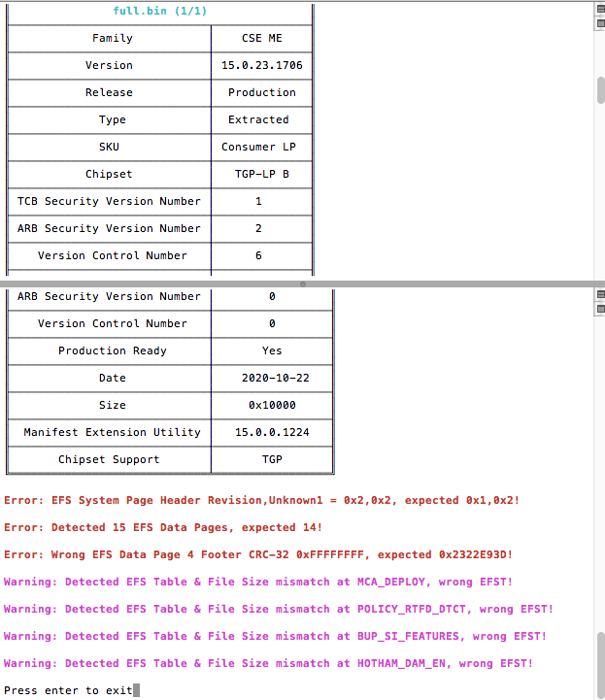
Task: Click Version Control Number label in lower pane
Action: (113, 323)
